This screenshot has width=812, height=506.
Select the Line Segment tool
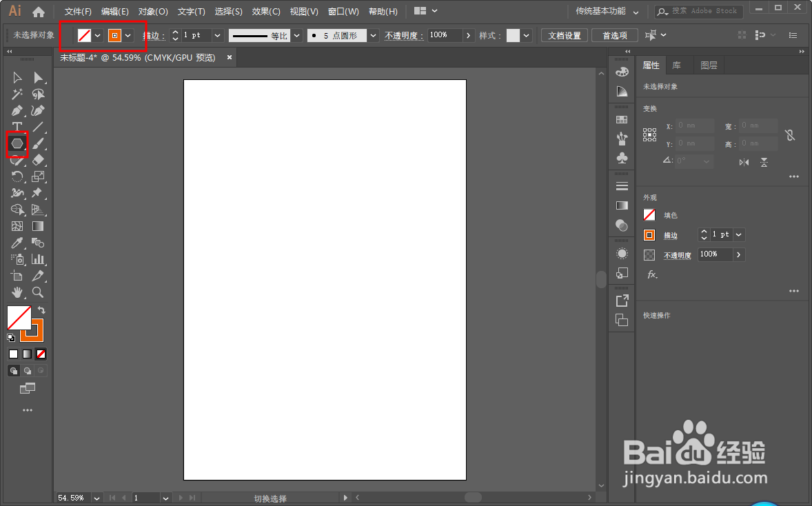coord(38,126)
